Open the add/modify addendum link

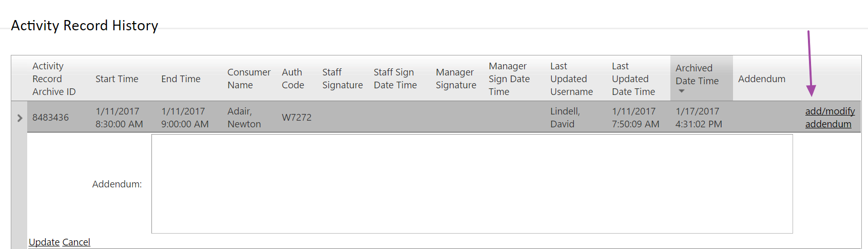pyautogui.click(x=830, y=118)
